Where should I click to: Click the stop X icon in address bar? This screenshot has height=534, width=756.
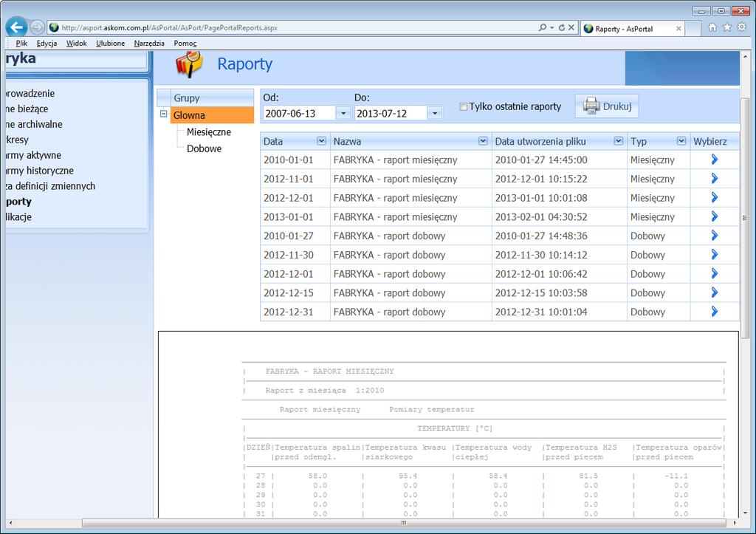pyautogui.click(x=571, y=27)
